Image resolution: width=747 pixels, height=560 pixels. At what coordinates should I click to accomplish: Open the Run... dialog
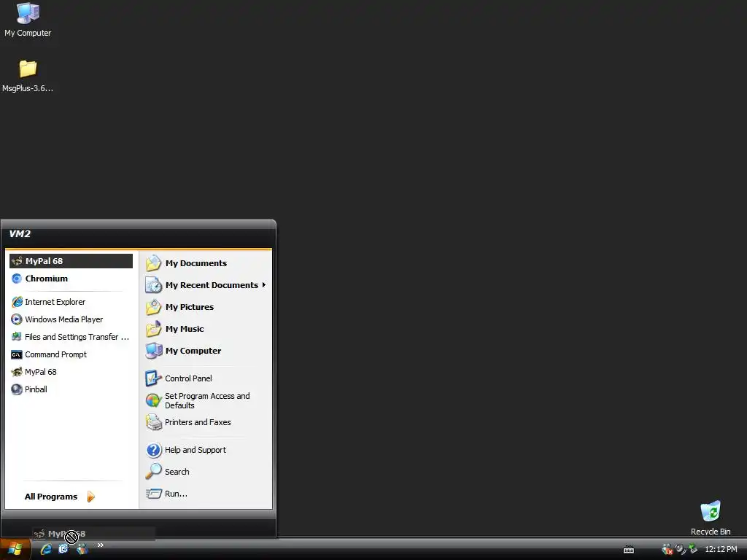[x=206, y=494]
